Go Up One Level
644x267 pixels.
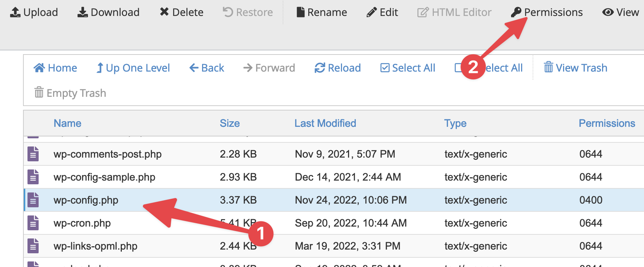[133, 68]
